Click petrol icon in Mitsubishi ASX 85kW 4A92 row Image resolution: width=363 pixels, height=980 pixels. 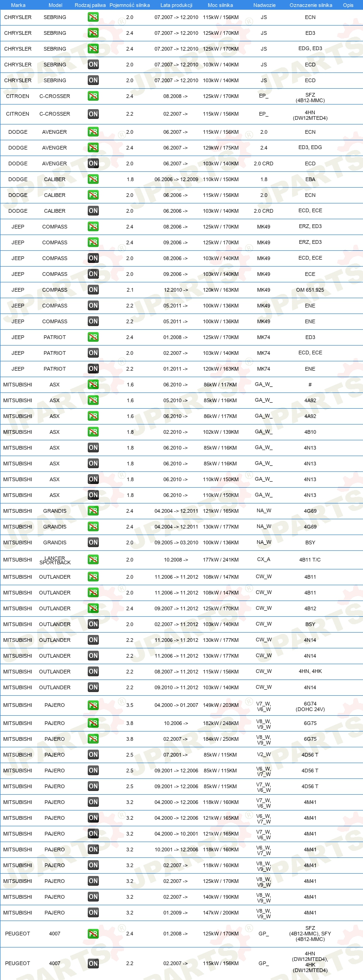93,400
